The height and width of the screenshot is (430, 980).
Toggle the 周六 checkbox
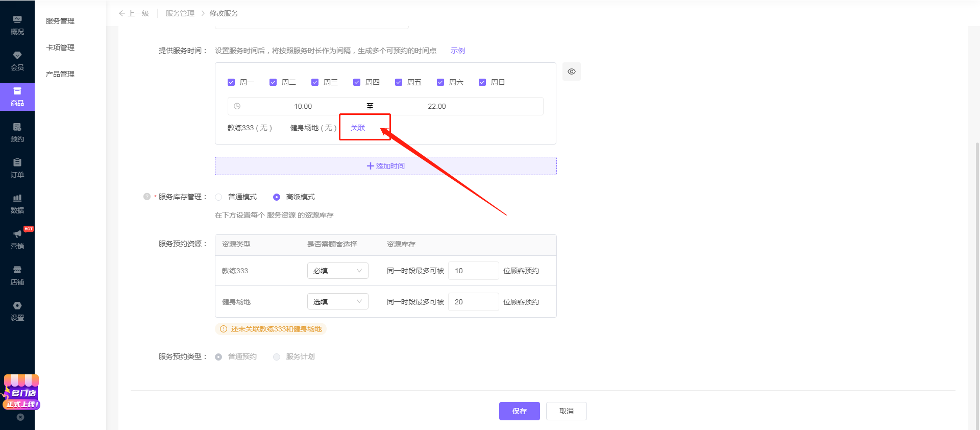tap(440, 82)
